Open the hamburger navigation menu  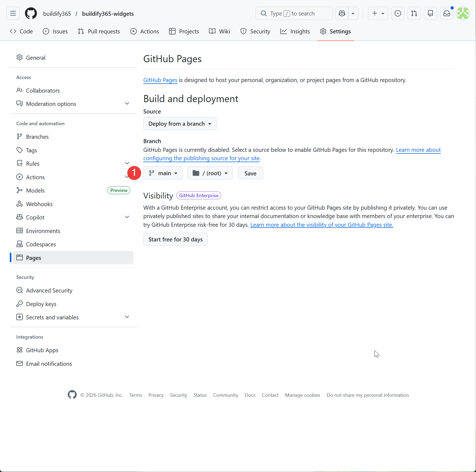tap(13, 13)
